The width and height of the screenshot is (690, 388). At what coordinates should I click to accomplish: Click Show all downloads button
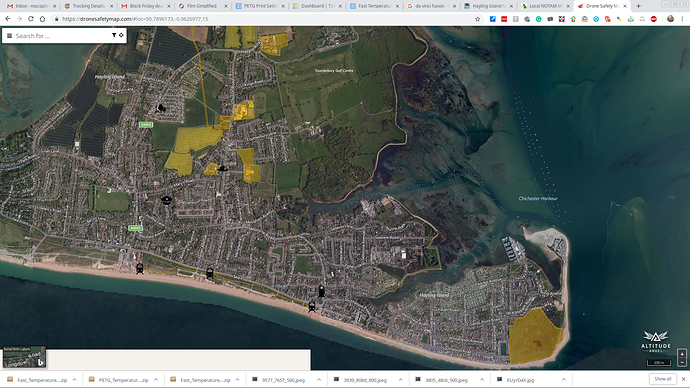663,379
